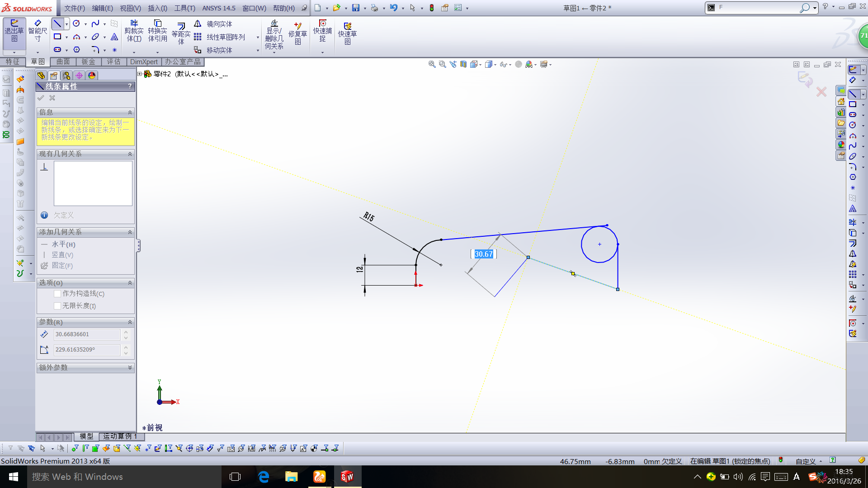Open the 插入(I) menu
Screen dimensions: 868x488
[157, 8]
